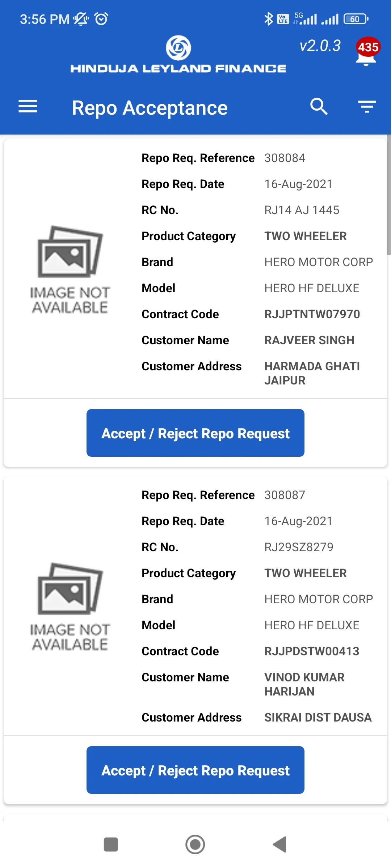Tap the search icon in Repo Acceptance bar

[x=319, y=107]
